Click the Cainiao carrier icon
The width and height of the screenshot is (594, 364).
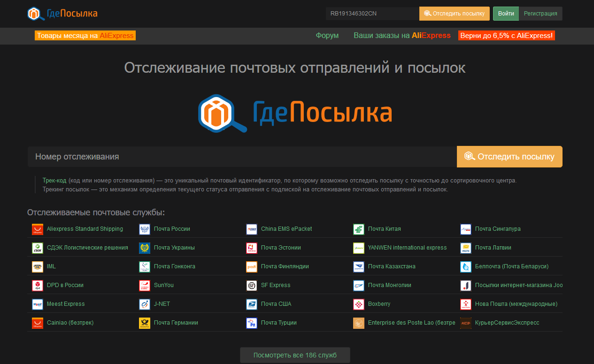[38, 323]
